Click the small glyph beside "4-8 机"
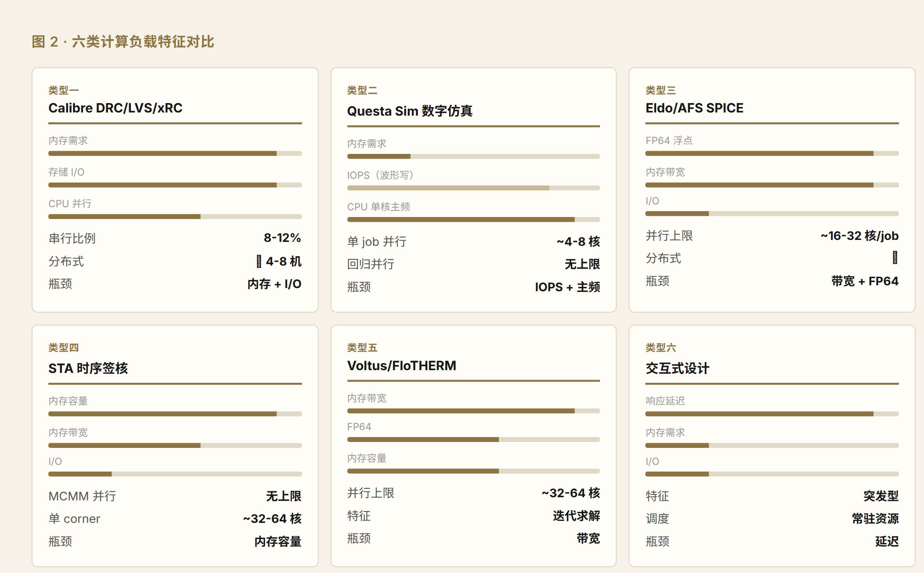Screen dimensions: 924x573 [259, 261]
